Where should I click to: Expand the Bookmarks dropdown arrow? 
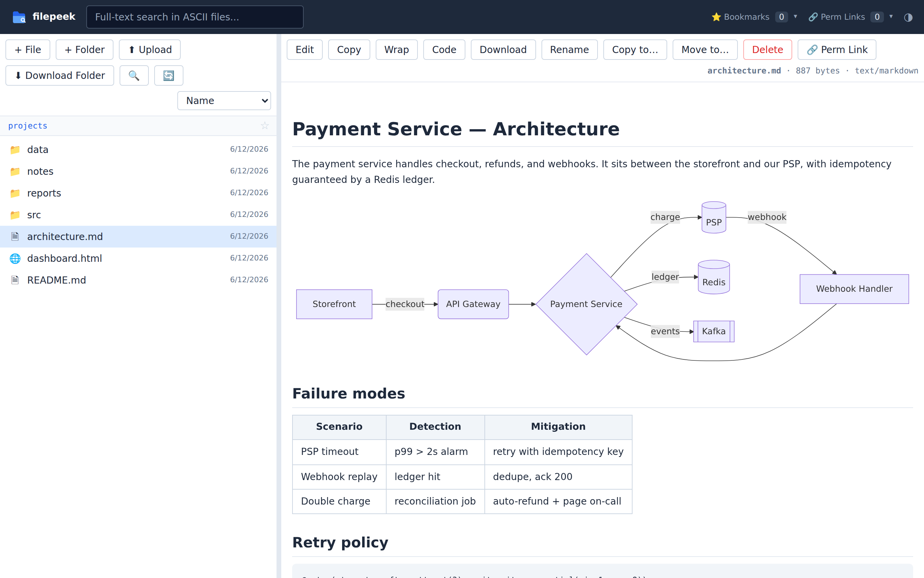click(x=795, y=17)
